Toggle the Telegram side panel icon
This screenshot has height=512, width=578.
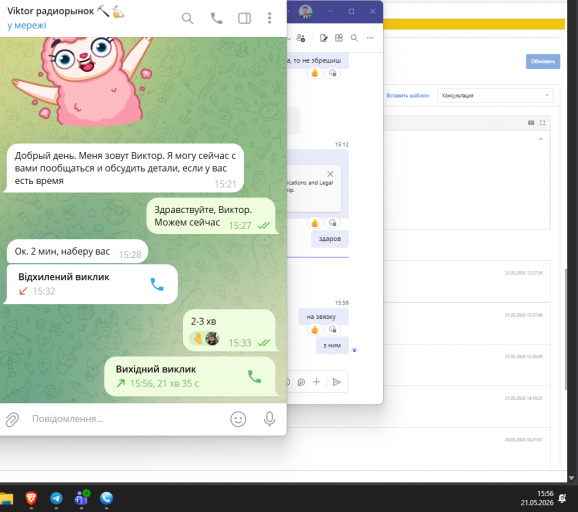[x=244, y=18]
